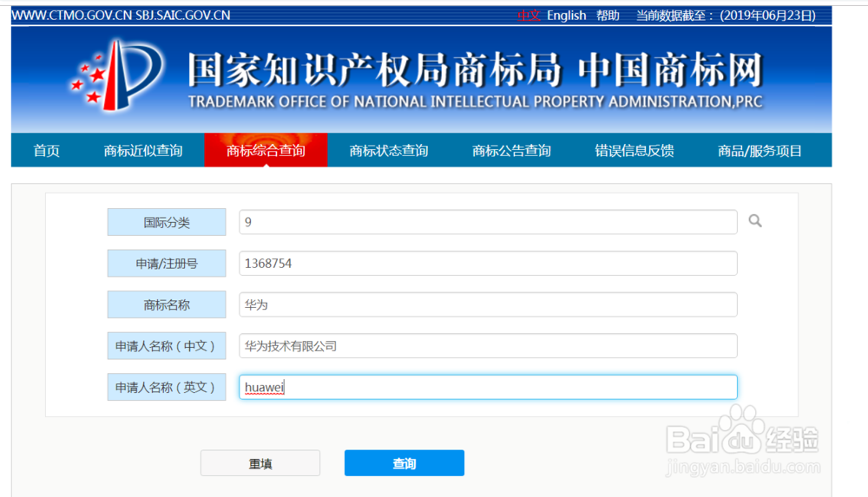Focus the 国际分类 input containing 9

pos(488,222)
